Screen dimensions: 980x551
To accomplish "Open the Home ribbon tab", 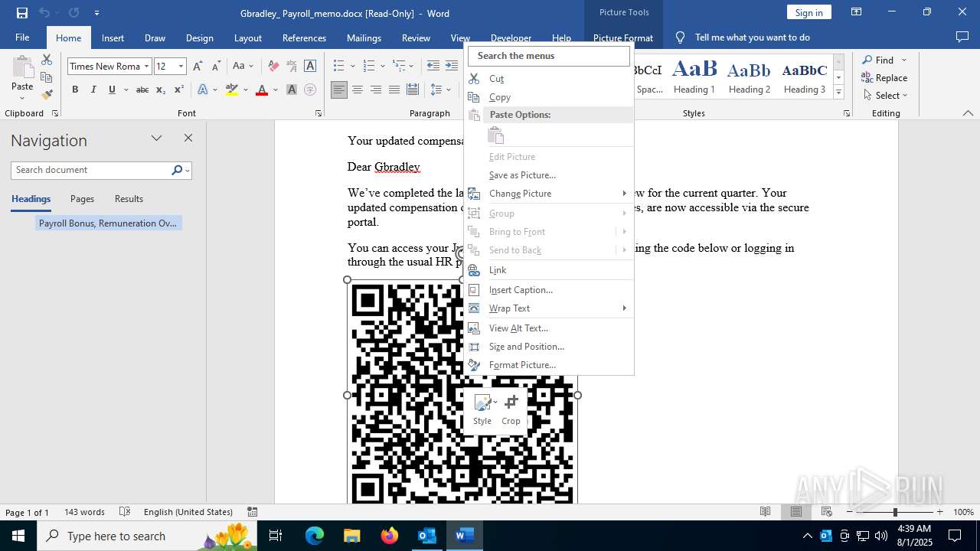I will point(68,37).
